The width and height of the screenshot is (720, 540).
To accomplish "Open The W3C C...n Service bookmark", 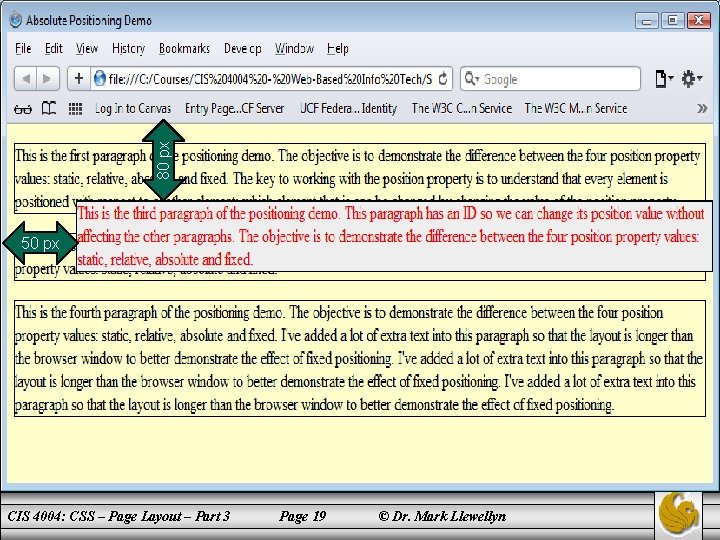I will pos(461,109).
